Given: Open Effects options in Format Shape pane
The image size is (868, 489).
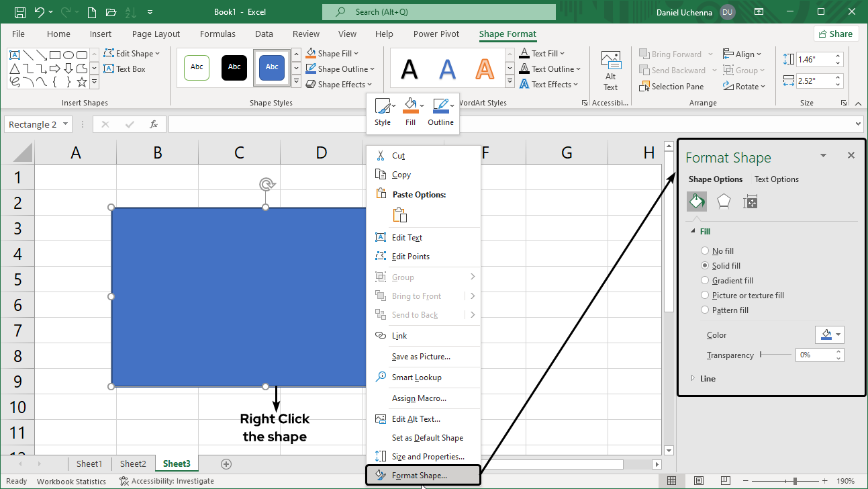Looking at the screenshot, I should tap(724, 201).
